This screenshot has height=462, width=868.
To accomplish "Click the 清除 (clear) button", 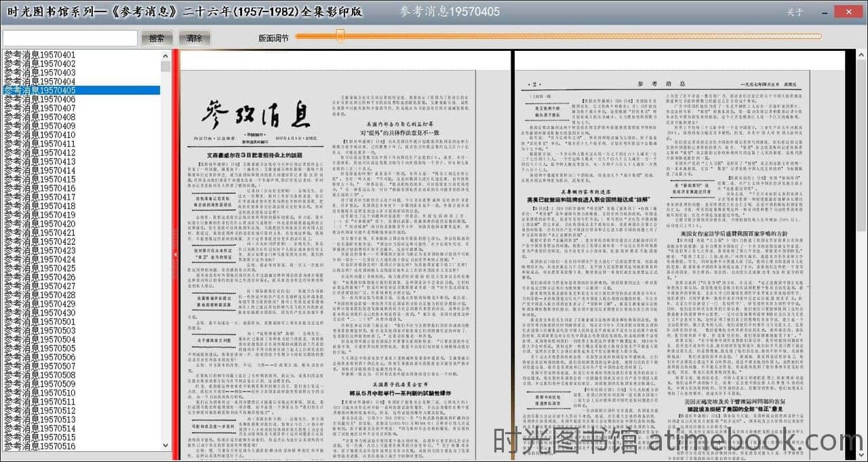I will (194, 38).
